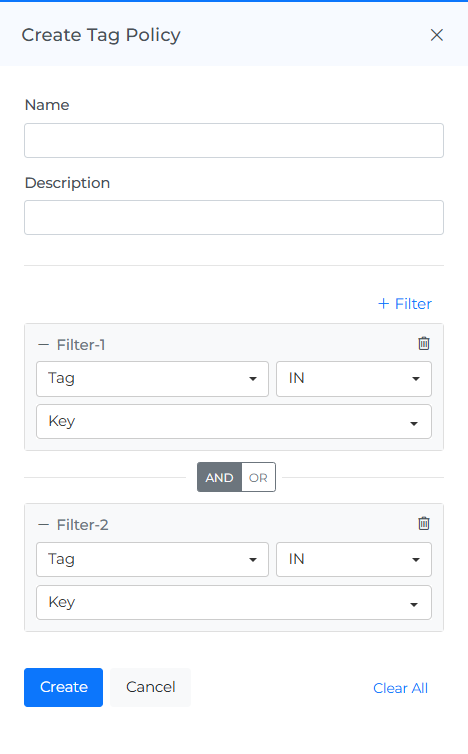Viewport: 468px width, 754px height.
Task: Set filter logic to AND
Action: (x=219, y=478)
